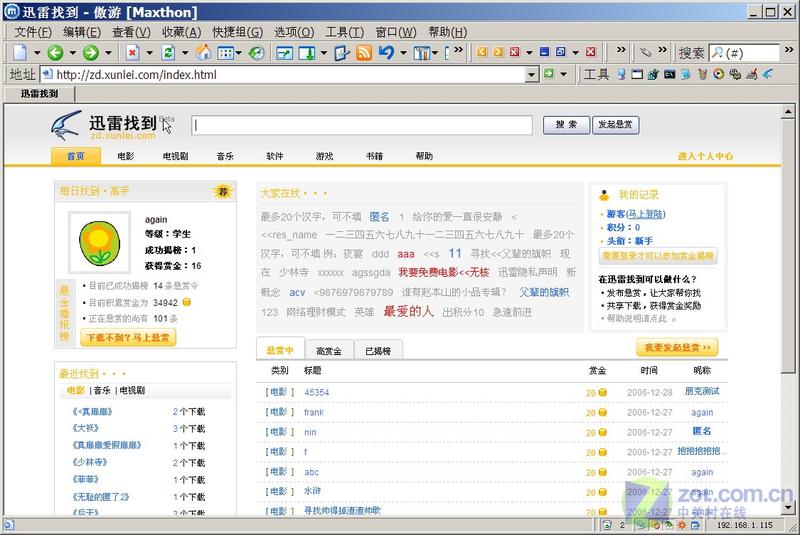Open the 水浒 bounty title
The width and height of the screenshot is (800, 535).
(x=312, y=491)
